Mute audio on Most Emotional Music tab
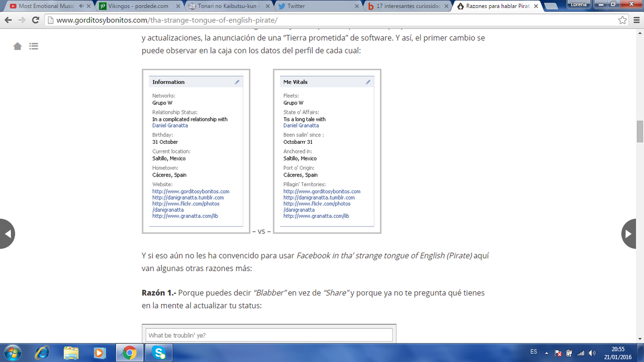Screen dimensions: 644x362 click(x=81, y=6)
